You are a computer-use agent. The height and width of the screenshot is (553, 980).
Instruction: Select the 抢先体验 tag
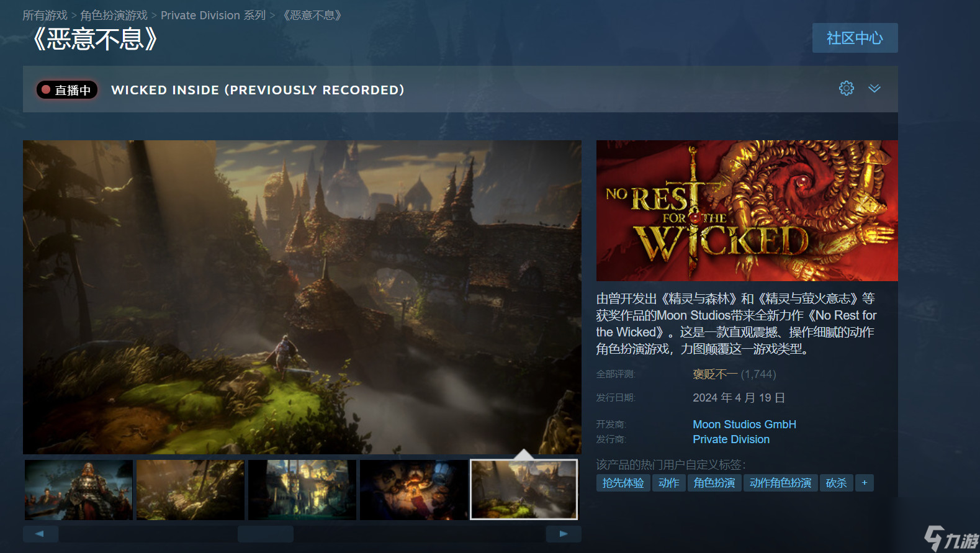pyautogui.click(x=623, y=483)
